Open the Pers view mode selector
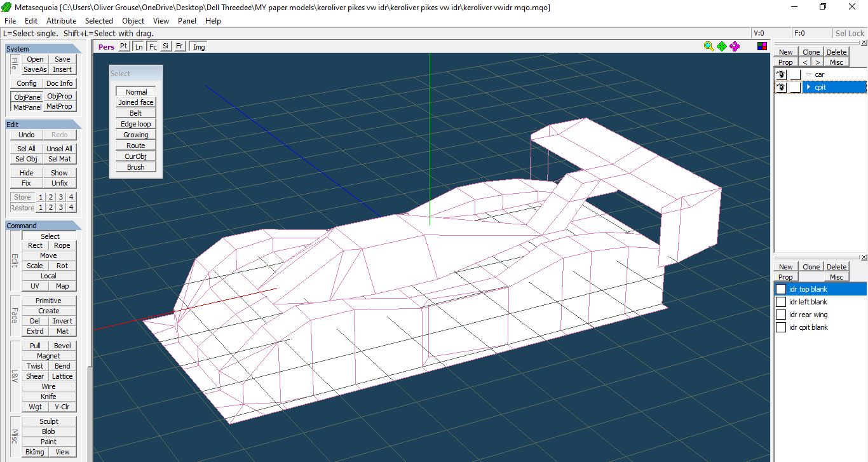This screenshot has height=462, width=868. click(106, 47)
